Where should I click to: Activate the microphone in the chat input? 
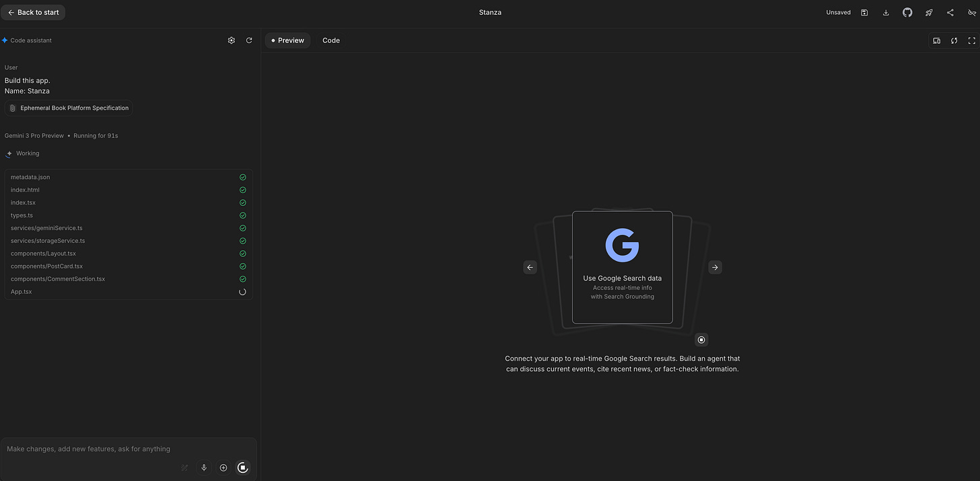click(204, 468)
